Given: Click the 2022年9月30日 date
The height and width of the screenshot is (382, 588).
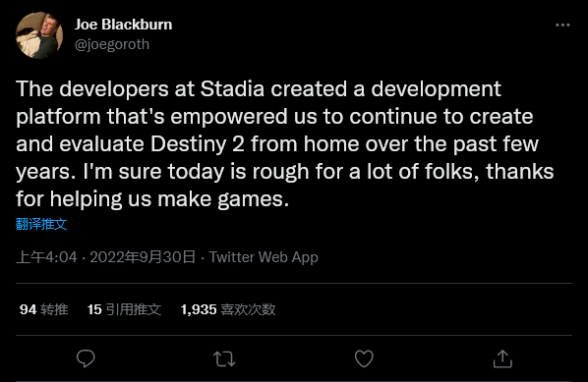Looking at the screenshot, I should [x=143, y=257].
